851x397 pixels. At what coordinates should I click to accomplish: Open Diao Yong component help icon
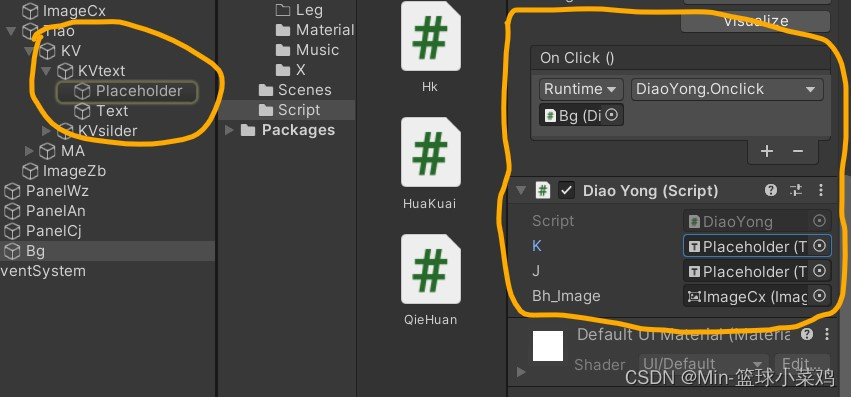(771, 190)
